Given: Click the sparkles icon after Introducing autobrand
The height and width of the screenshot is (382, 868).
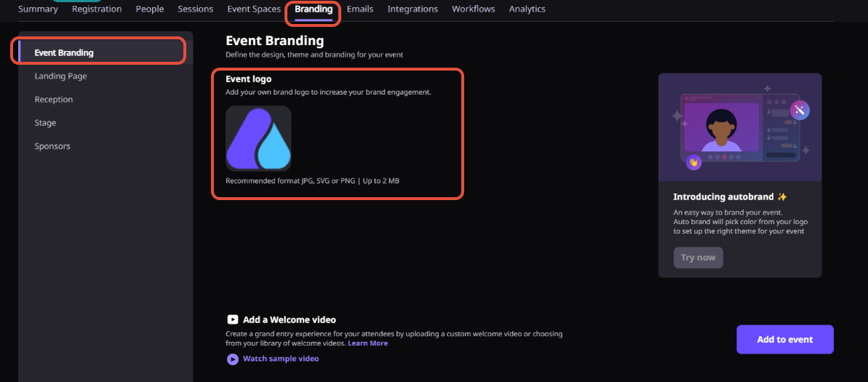Looking at the screenshot, I should point(781,196).
